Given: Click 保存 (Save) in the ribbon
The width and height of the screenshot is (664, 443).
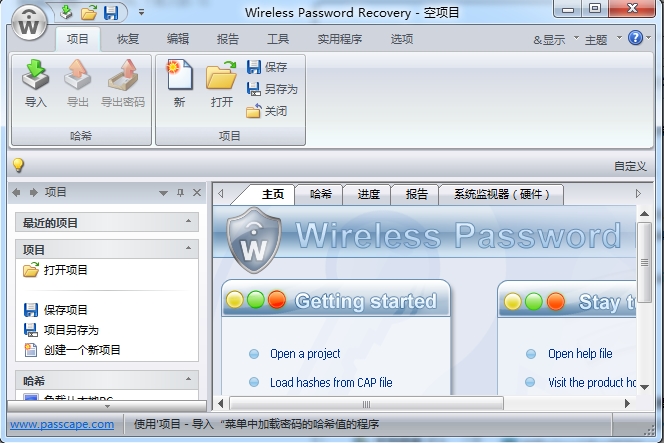Looking at the screenshot, I should 268,67.
